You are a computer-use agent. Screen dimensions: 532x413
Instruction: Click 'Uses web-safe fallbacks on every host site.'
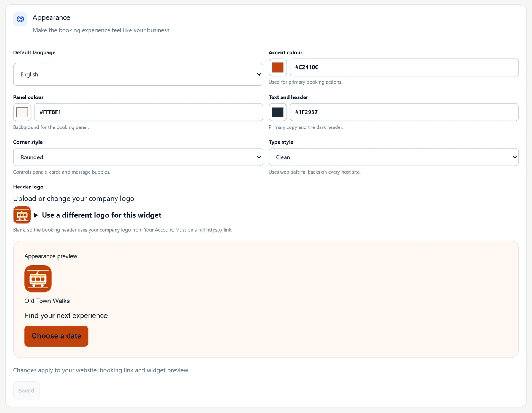pyautogui.click(x=315, y=172)
